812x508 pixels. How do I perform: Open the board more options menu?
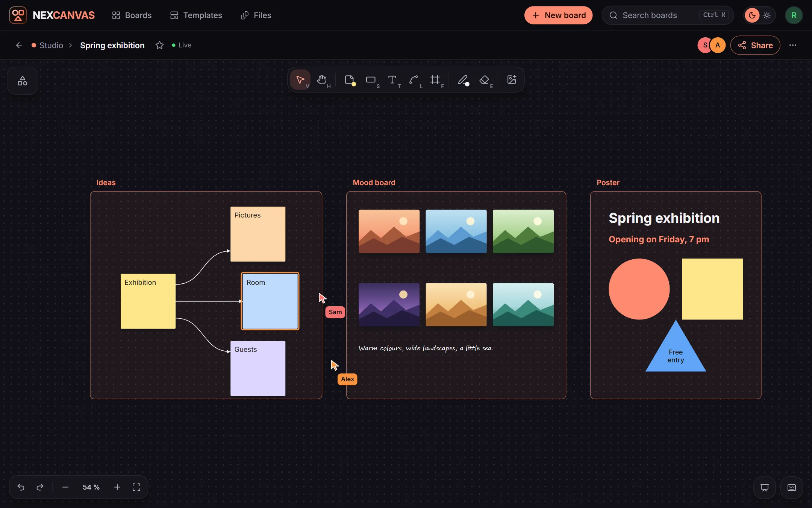(x=793, y=45)
